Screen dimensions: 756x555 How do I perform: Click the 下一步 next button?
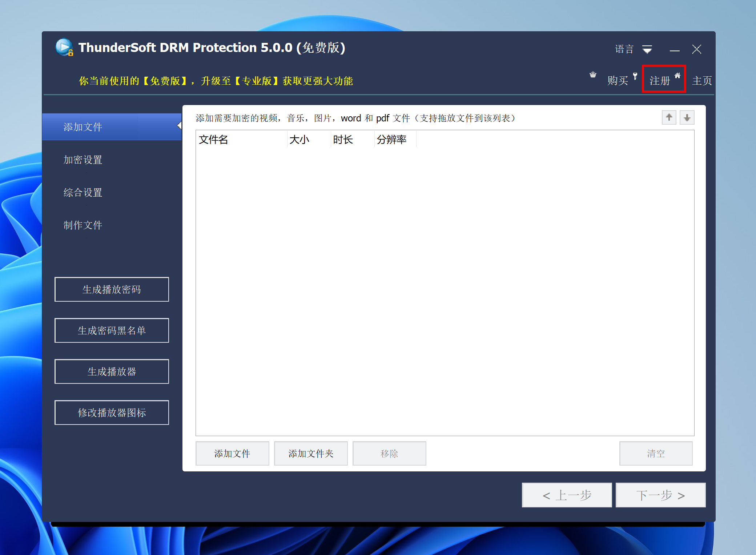(660, 495)
